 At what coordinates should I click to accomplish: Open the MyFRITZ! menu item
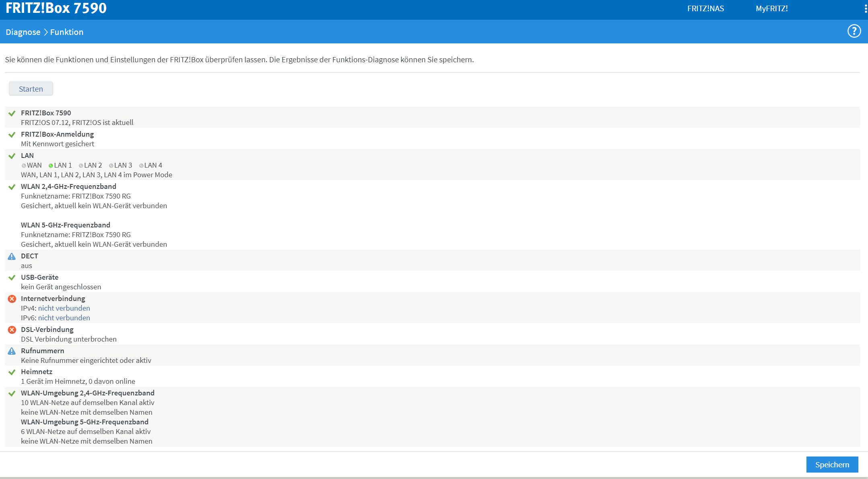pyautogui.click(x=771, y=9)
